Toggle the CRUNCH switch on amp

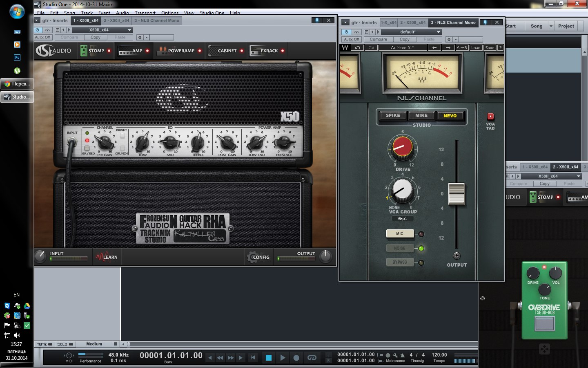(122, 148)
